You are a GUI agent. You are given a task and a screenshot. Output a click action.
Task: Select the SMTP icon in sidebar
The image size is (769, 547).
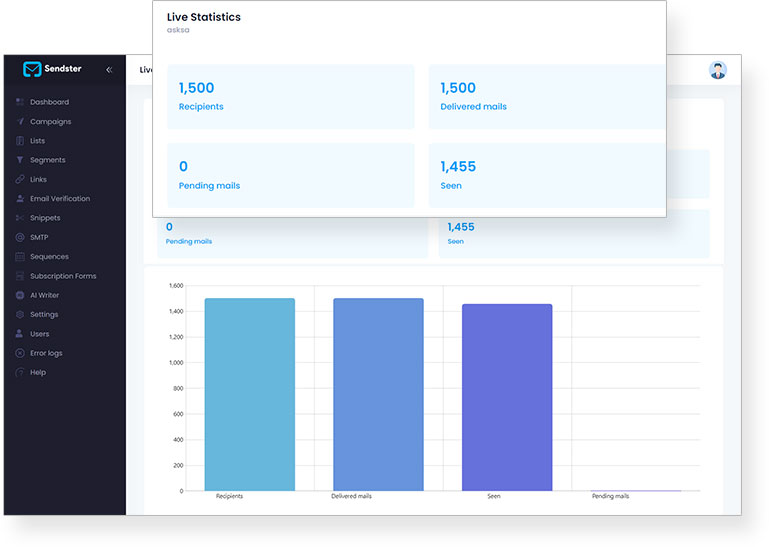tap(20, 237)
